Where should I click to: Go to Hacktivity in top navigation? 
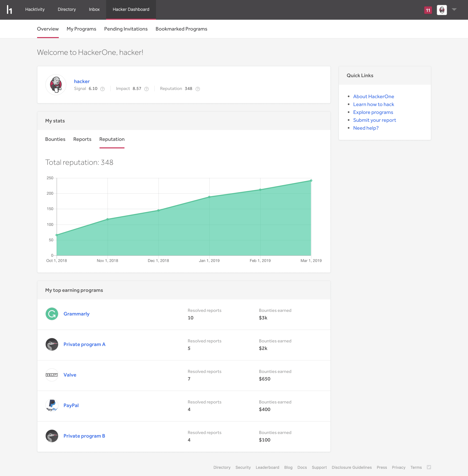click(x=35, y=10)
